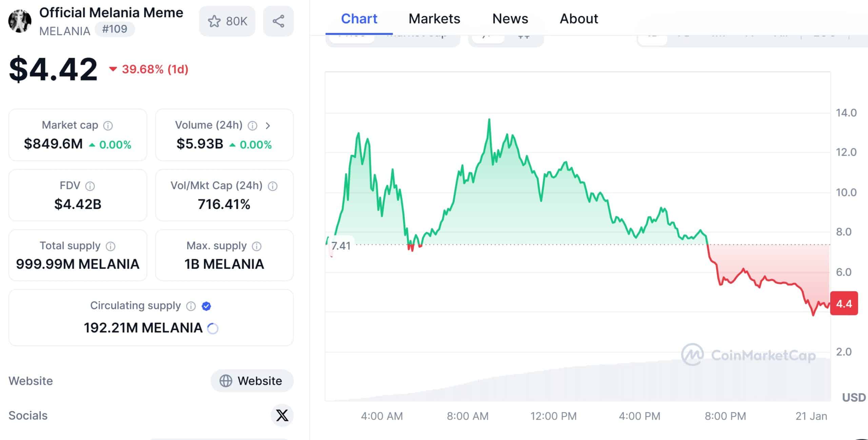
Task: Open the X social profile icon
Action: pyautogui.click(x=282, y=415)
